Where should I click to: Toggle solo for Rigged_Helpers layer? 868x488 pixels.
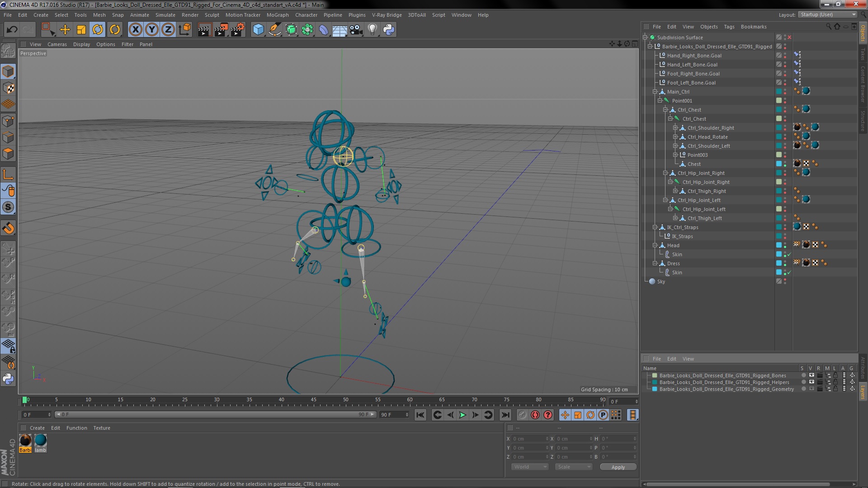(803, 382)
